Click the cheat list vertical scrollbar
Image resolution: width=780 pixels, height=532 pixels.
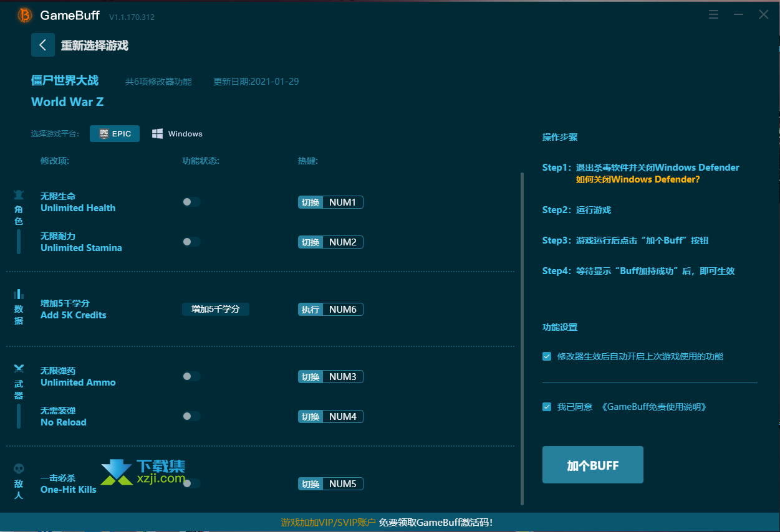coord(522,336)
